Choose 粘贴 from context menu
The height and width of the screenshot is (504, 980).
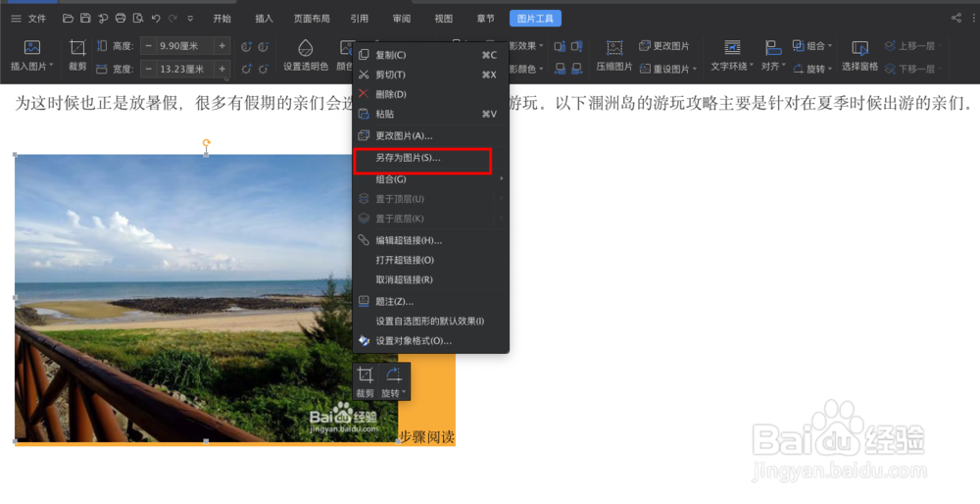tap(430, 114)
